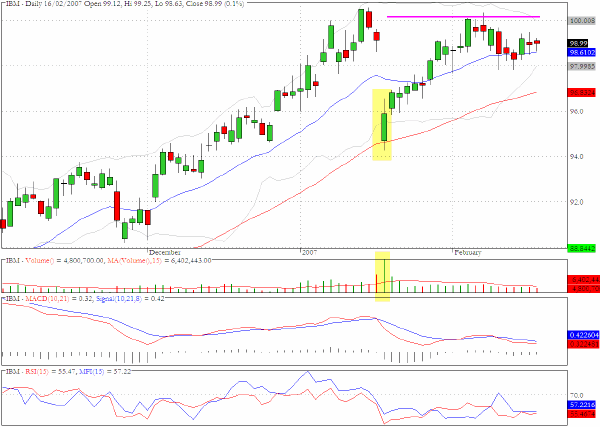Click the 70.0 RSI axis label
600x427 pixels.
click(x=577, y=395)
